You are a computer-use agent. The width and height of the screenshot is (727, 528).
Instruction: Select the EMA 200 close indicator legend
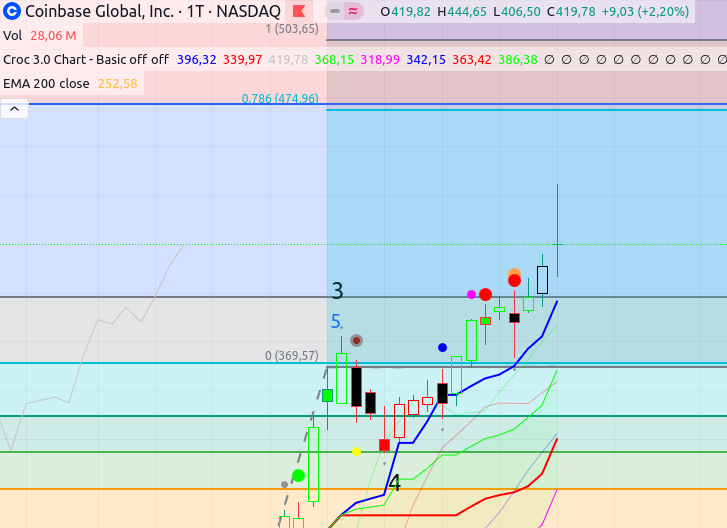[x=46, y=83]
